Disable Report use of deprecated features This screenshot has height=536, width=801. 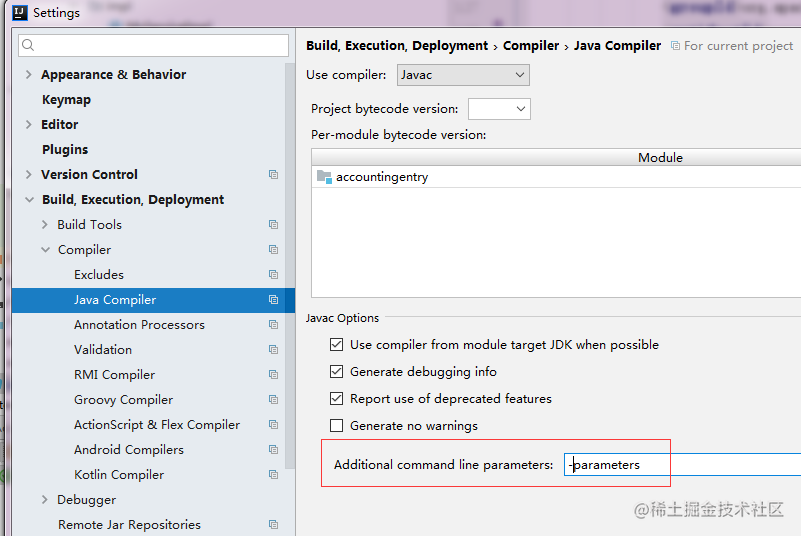[x=336, y=399]
